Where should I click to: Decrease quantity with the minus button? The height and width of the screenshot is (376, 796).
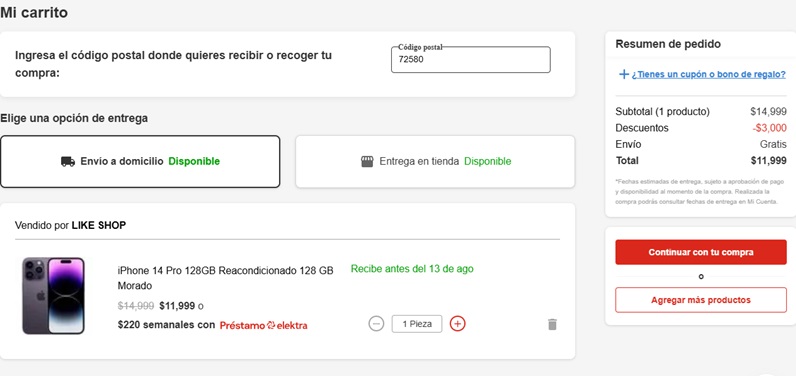pyautogui.click(x=376, y=323)
